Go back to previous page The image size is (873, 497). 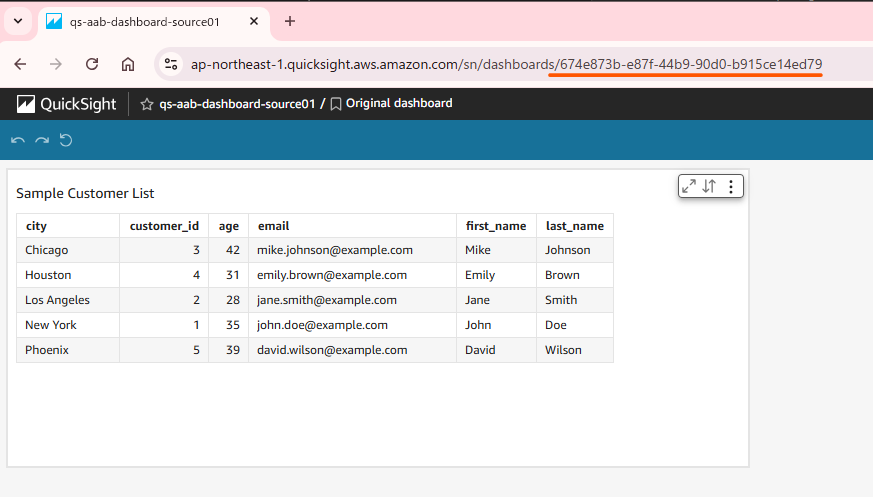click(21, 64)
